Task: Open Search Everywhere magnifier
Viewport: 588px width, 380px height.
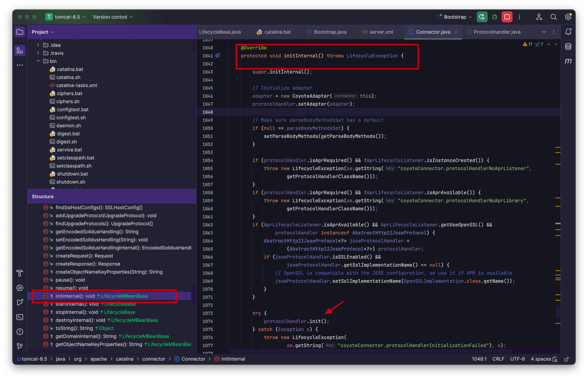Action: tap(553, 17)
